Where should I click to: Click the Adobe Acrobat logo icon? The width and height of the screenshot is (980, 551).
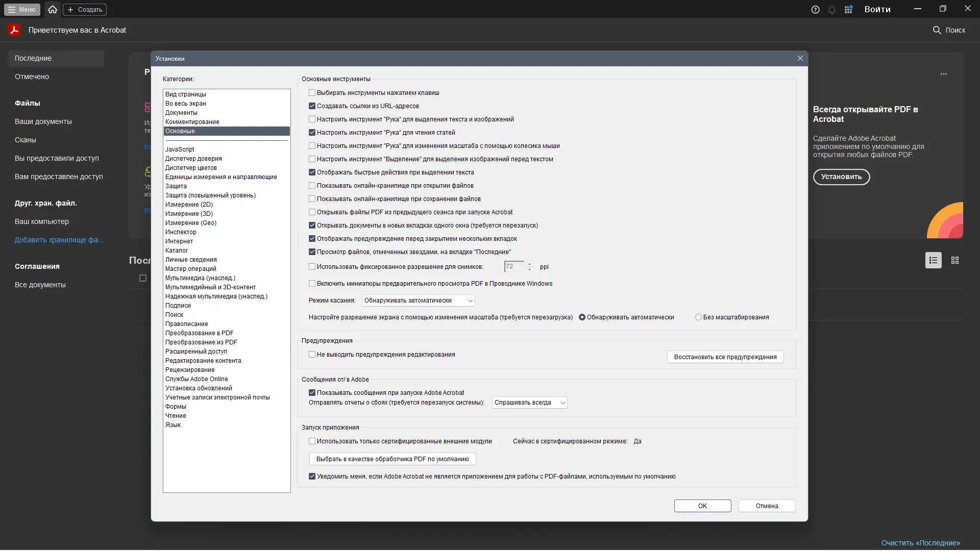tap(14, 30)
